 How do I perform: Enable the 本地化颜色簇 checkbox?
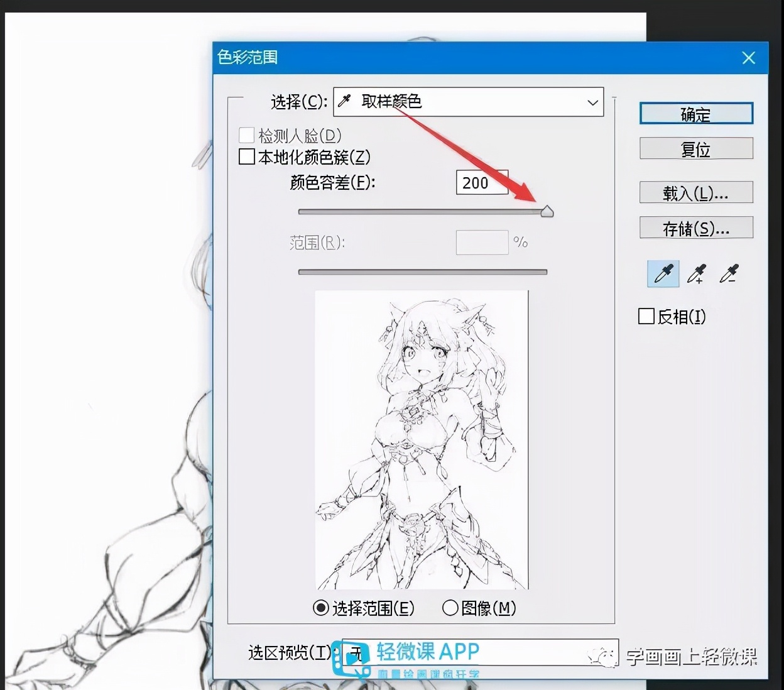(247, 156)
